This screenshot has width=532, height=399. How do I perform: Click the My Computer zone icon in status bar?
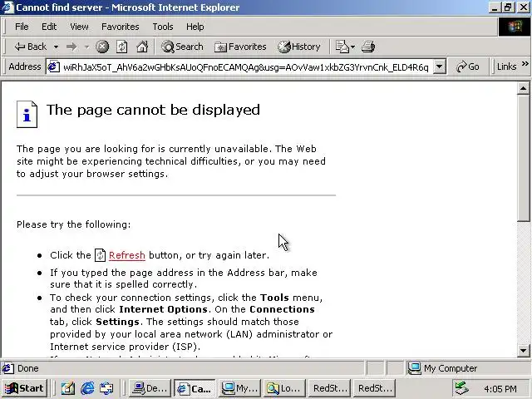[414, 368]
